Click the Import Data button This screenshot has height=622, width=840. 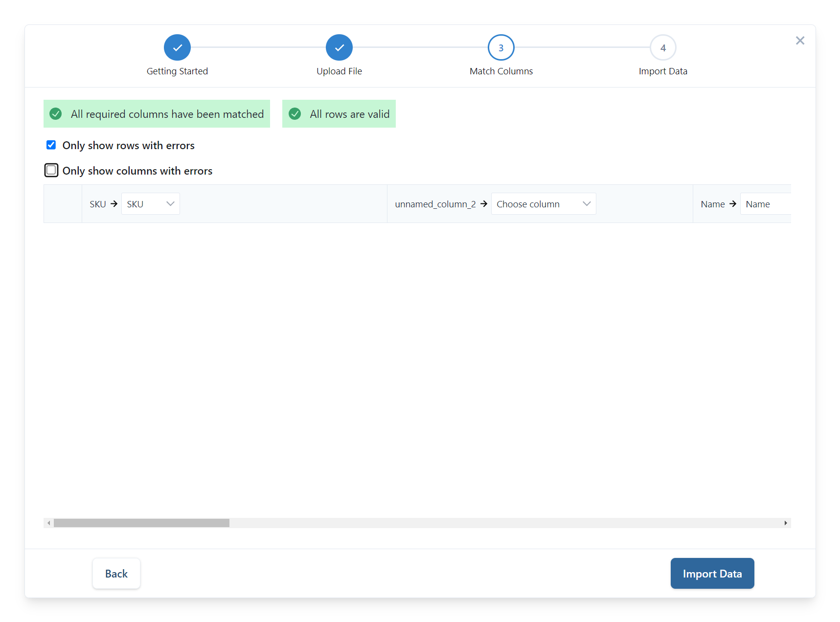tap(712, 574)
